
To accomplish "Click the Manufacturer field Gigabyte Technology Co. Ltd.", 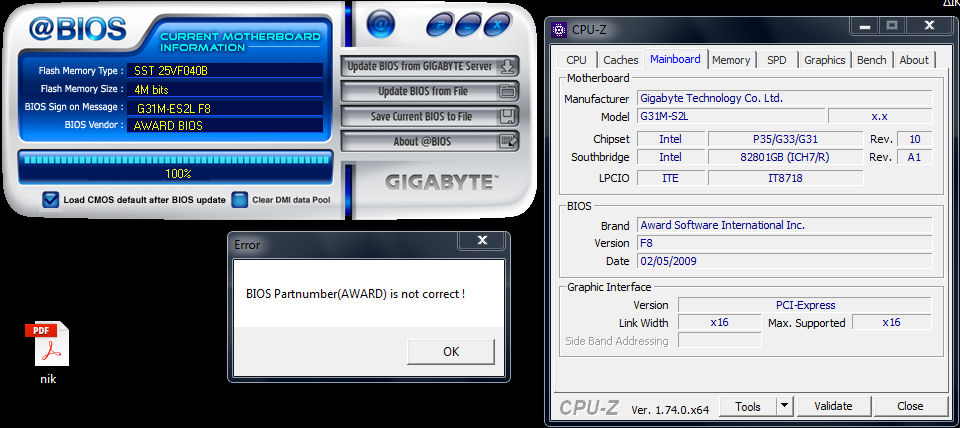I will click(x=785, y=99).
